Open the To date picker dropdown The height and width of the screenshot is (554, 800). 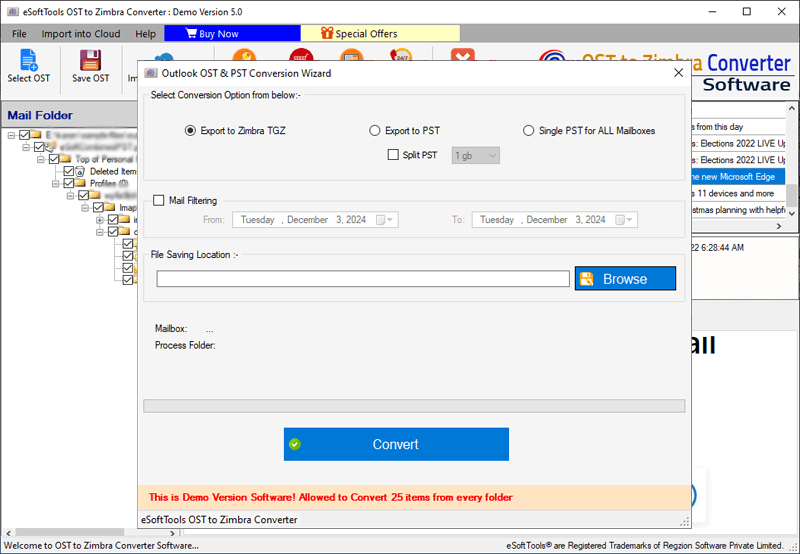[624, 220]
